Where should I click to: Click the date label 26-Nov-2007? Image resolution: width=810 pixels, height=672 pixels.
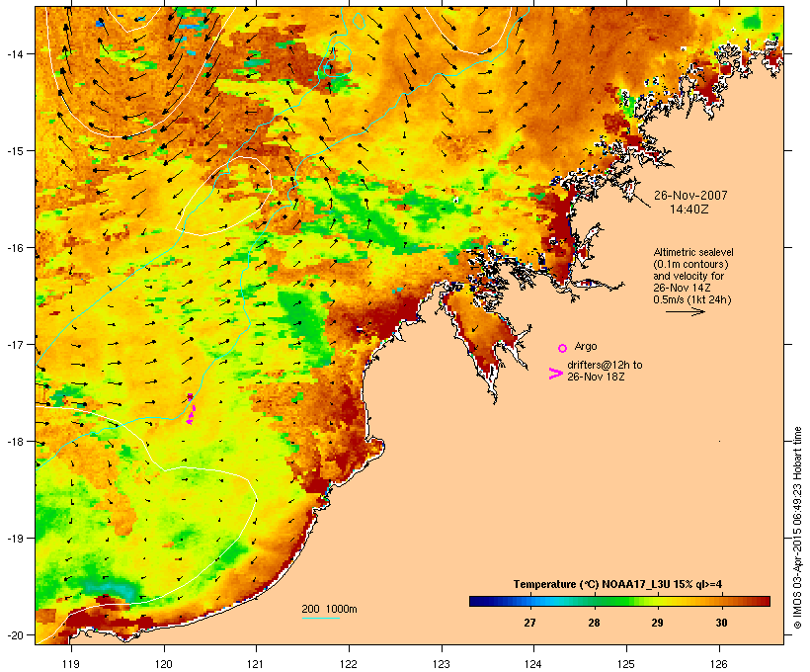(x=690, y=196)
